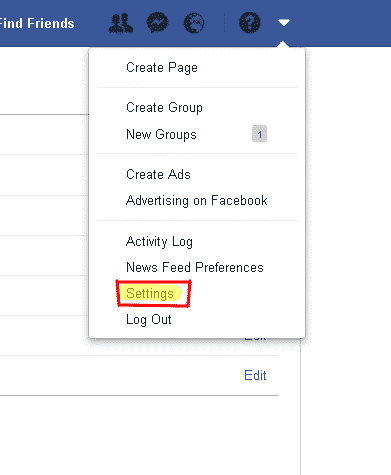Open New Groups menu entry
The width and height of the screenshot is (391, 475).
[x=161, y=134]
